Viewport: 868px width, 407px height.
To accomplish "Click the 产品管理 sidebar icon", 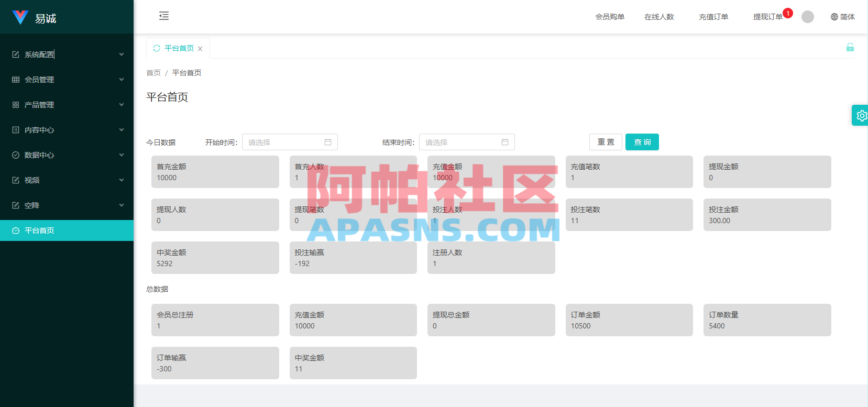I will coord(16,105).
